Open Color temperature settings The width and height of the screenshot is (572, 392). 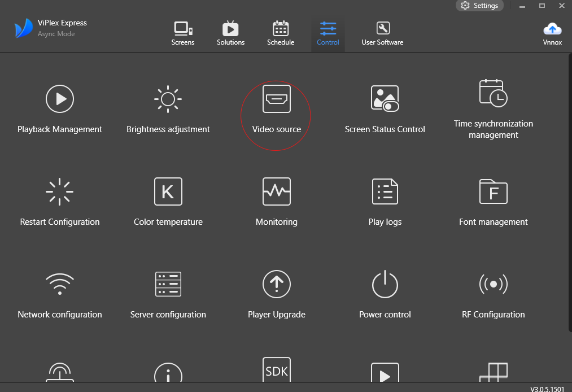168,202
